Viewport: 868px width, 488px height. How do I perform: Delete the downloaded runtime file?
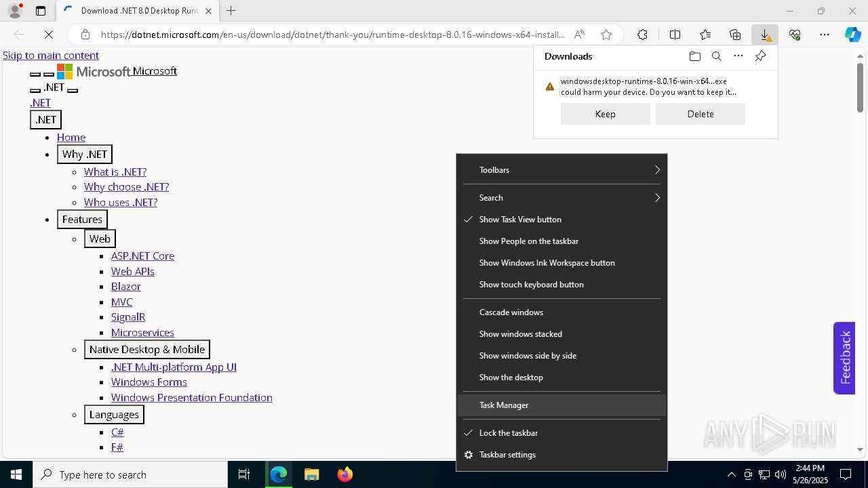(701, 114)
